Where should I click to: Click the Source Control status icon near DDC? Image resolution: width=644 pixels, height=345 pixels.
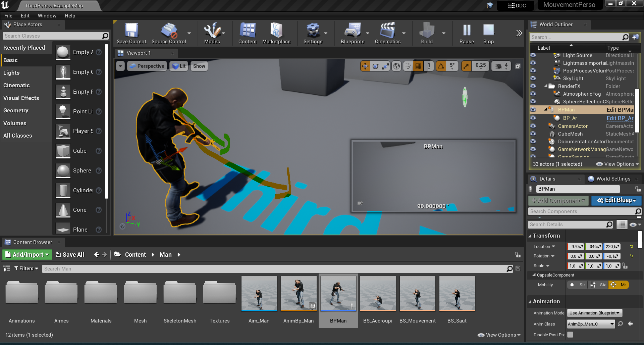click(490, 5)
